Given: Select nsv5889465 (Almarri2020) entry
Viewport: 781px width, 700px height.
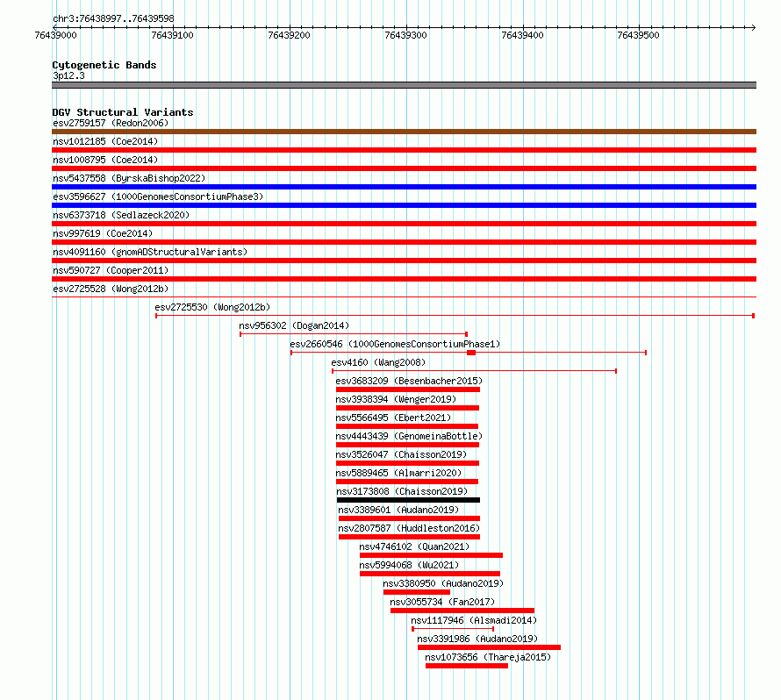Looking at the screenshot, I should coord(398,473).
